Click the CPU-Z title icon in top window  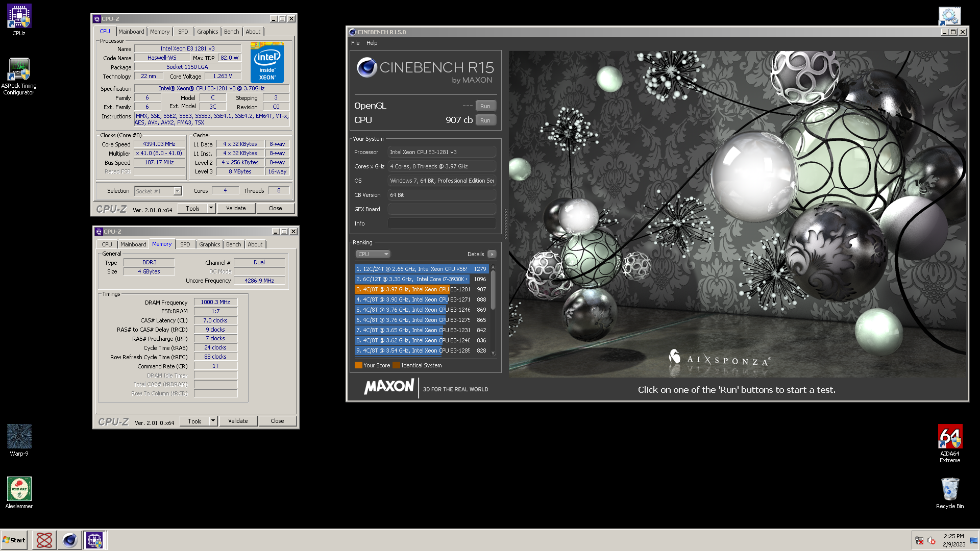click(x=97, y=19)
